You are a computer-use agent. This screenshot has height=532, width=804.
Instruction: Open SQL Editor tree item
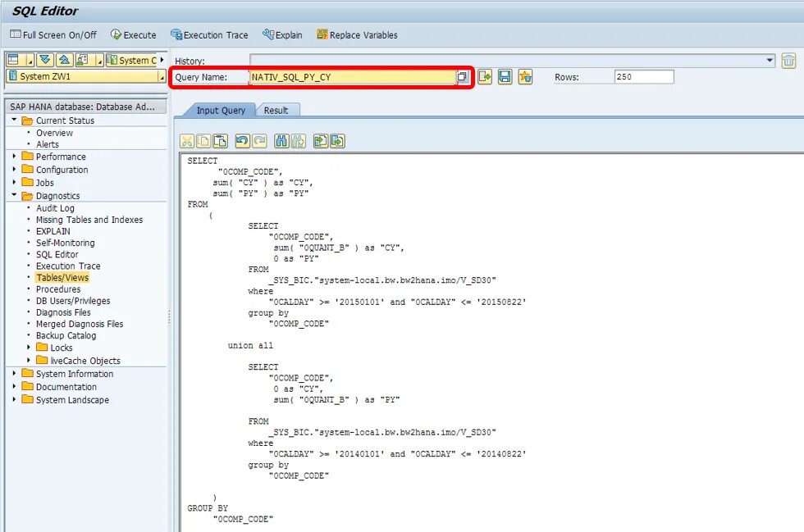coord(57,254)
